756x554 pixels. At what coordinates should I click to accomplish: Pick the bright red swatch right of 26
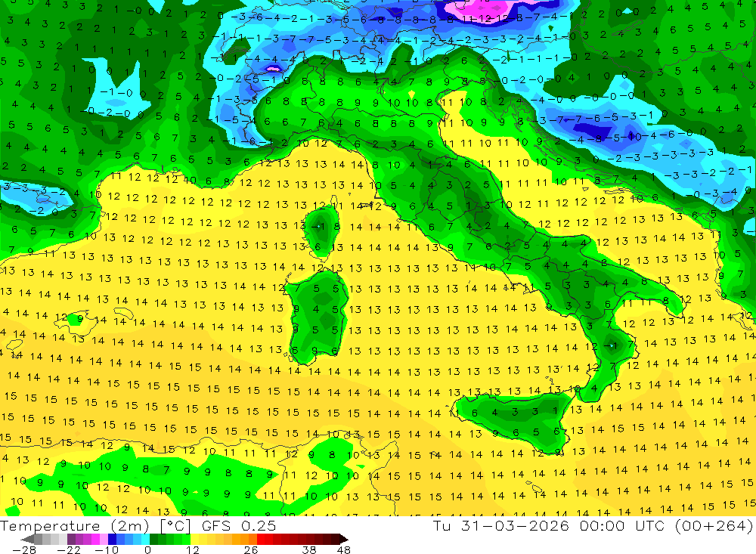[x=261, y=539]
